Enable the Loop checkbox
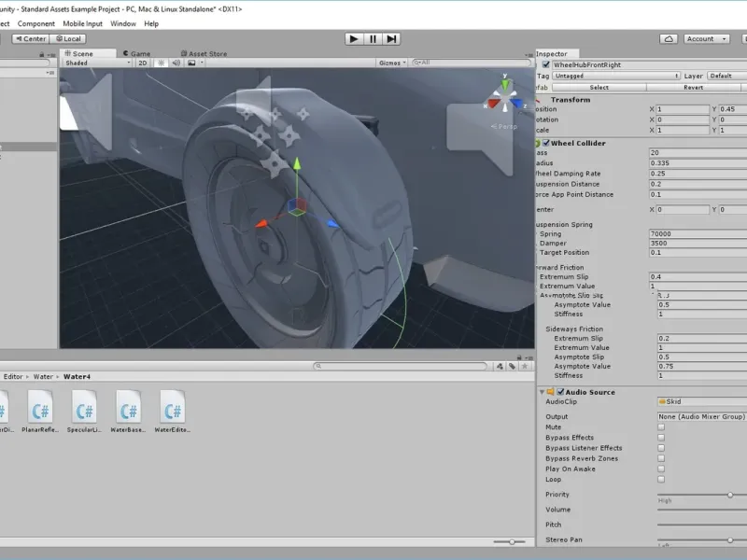 (x=661, y=479)
